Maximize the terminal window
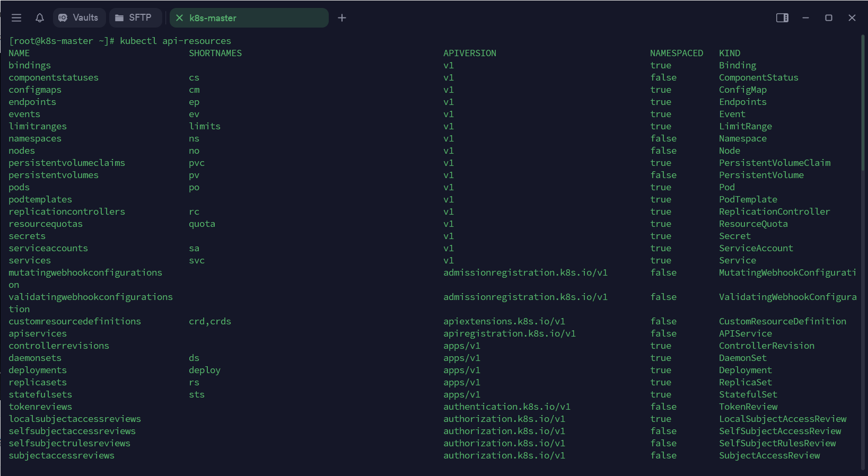The width and height of the screenshot is (868, 476). coord(829,18)
